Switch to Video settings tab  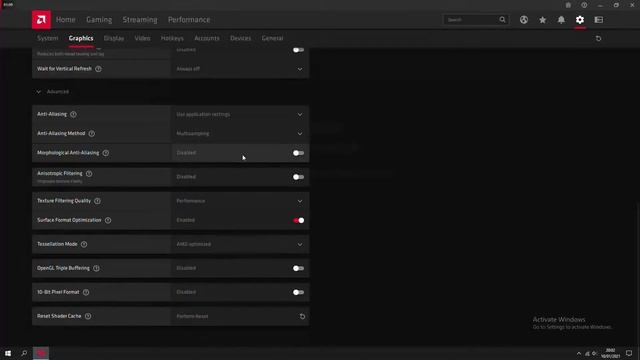pos(142,38)
